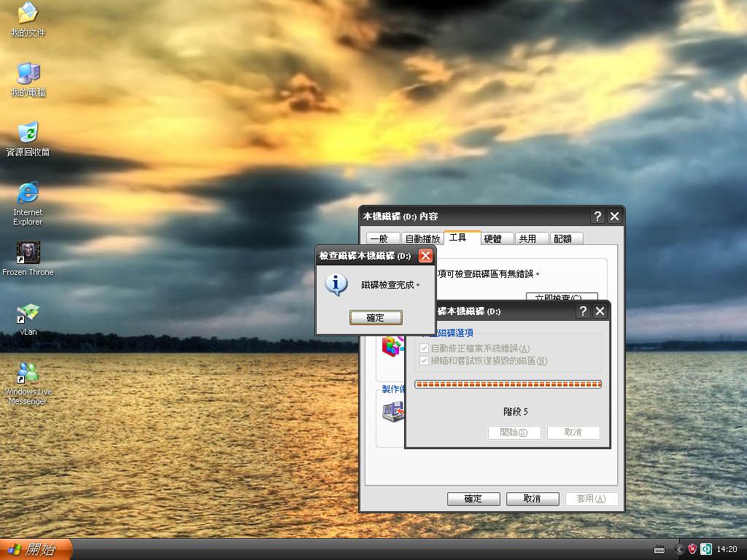Toggle 掃瞄和嘗試恢復損毀的磁區 checkbox
Image resolution: width=747 pixels, height=560 pixels.
point(424,361)
